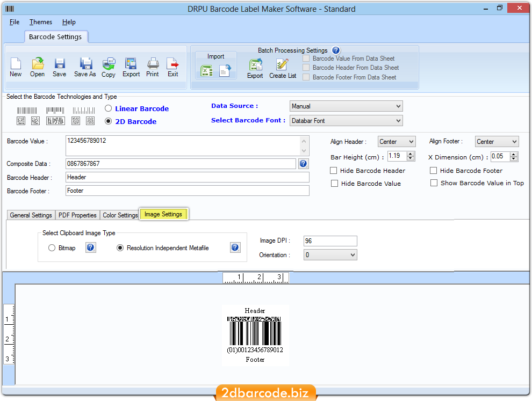Open the Orientation dropdown
This screenshot has height=401, width=532.
coord(330,255)
